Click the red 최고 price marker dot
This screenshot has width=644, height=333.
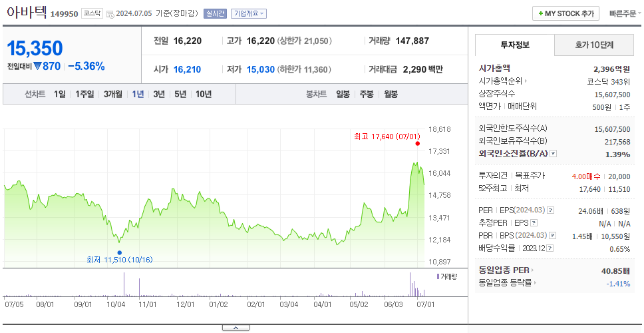click(x=417, y=143)
